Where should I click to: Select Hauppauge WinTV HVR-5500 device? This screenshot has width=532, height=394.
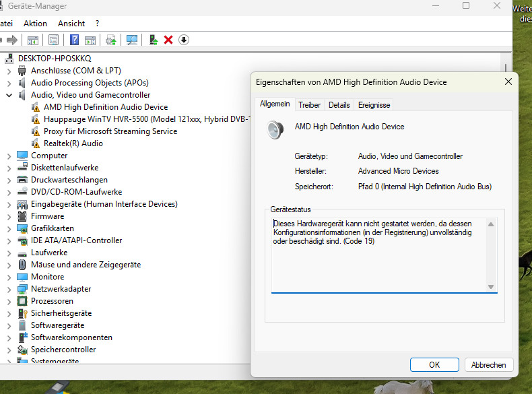coord(147,119)
